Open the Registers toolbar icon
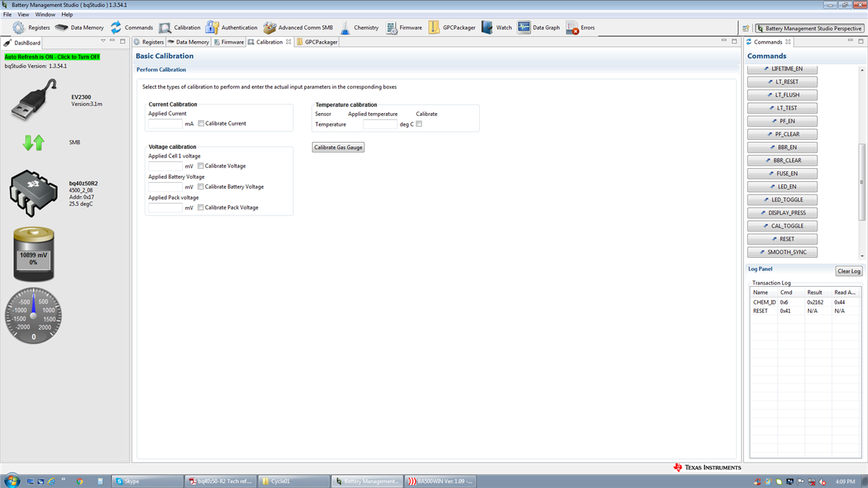The width and height of the screenshot is (868, 488). [18, 28]
